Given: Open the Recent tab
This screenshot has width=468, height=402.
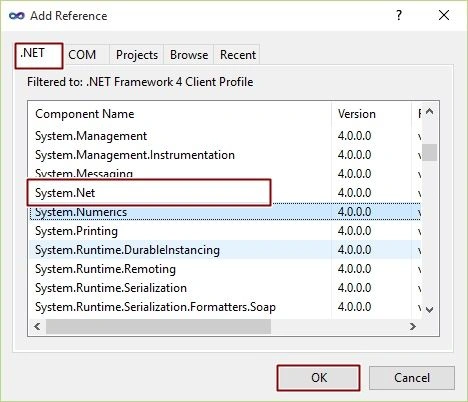Looking at the screenshot, I should point(238,55).
